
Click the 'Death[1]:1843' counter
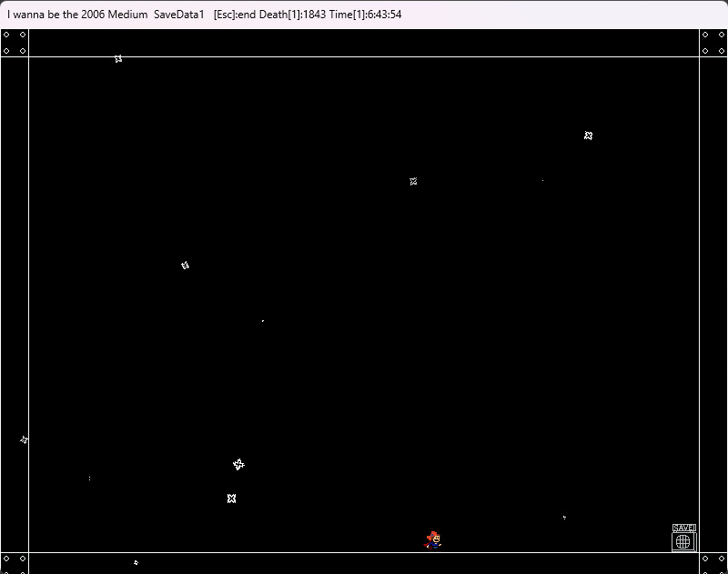coord(292,15)
